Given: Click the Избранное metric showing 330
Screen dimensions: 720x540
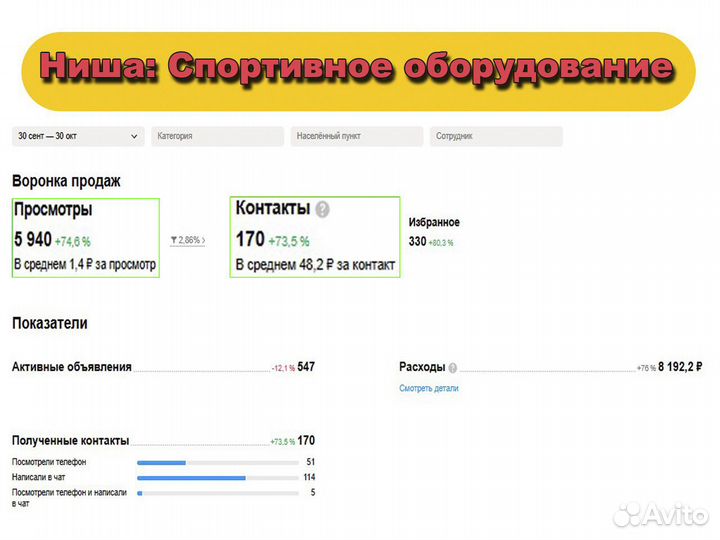Looking at the screenshot, I should click(433, 232).
